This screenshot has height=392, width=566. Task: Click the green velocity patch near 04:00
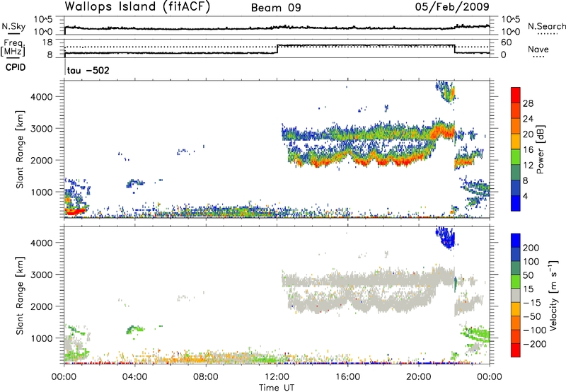click(134, 330)
